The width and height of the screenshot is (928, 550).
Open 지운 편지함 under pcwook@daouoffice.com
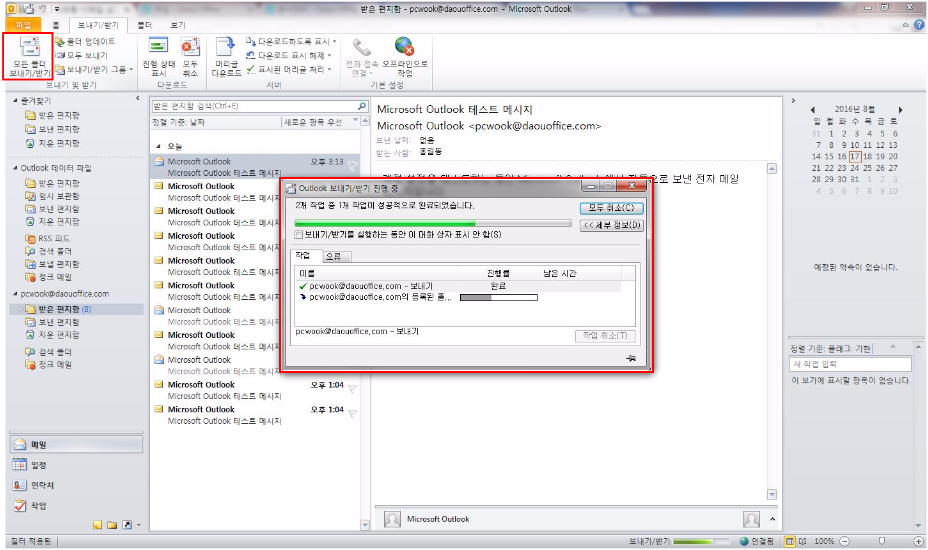[53, 334]
